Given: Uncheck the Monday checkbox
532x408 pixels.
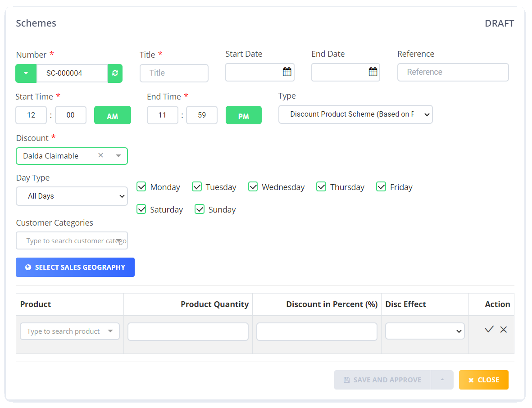Looking at the screenshot, I should (x=141, y=186).
